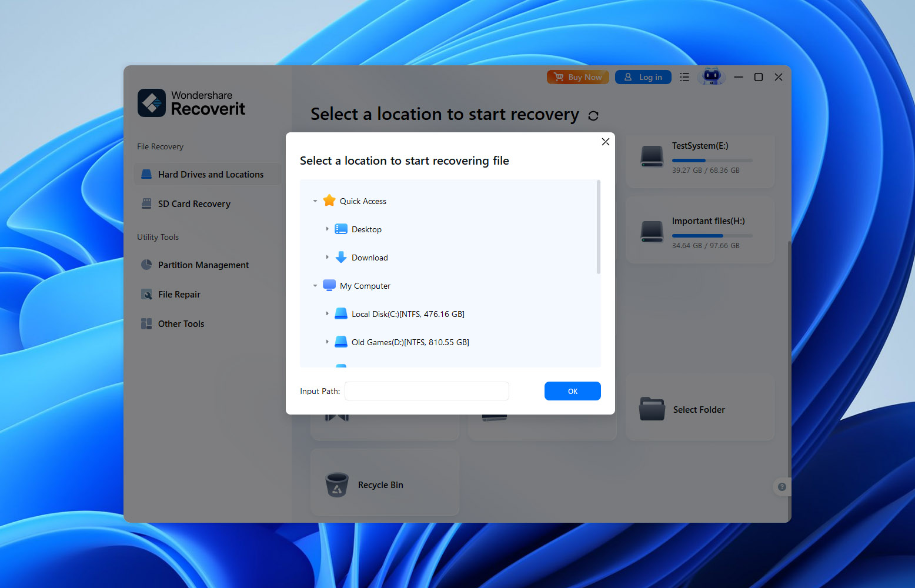The image size is (915, 588).
Task: Select Old Games(D:)[NTFS, 810.55 GB]
Action: (410, 342)
